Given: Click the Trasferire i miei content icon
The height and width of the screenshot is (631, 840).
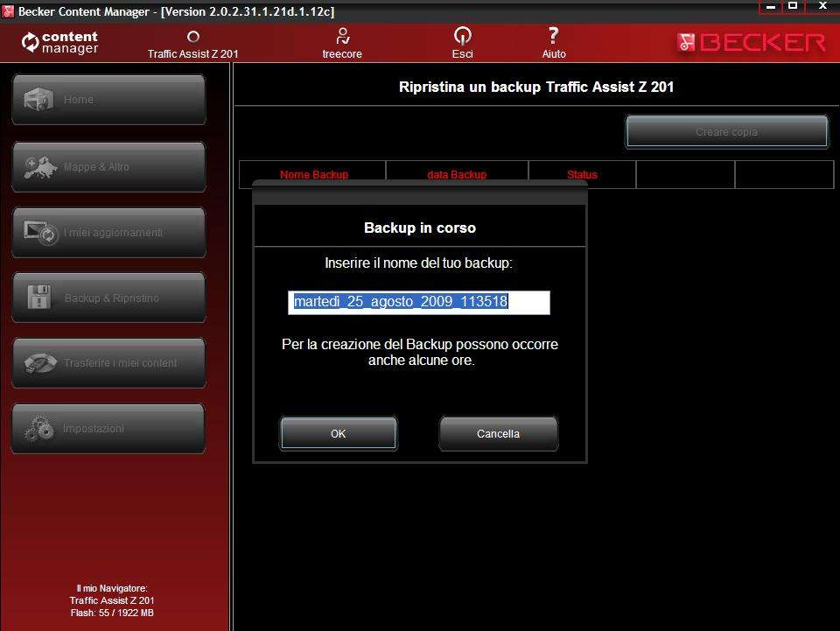Looking at the screenshot, I should [40, 363].
